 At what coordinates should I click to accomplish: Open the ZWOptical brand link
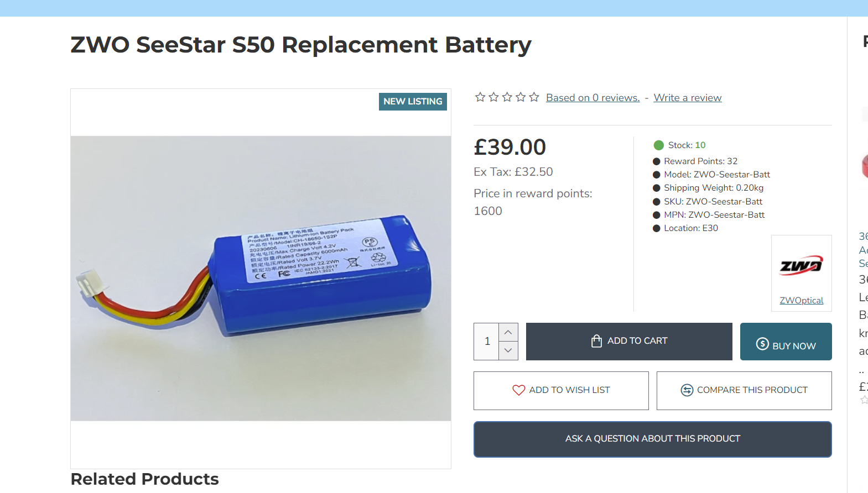(801, 301)
